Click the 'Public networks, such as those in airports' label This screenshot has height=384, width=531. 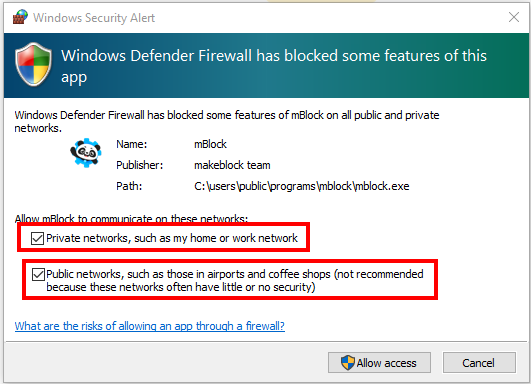click(235, 280)
